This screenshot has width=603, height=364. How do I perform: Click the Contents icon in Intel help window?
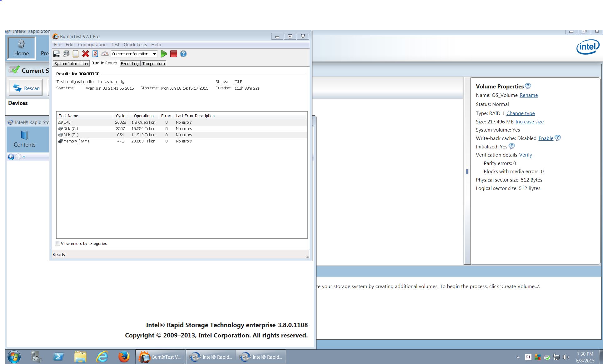[x=24, y=139]
